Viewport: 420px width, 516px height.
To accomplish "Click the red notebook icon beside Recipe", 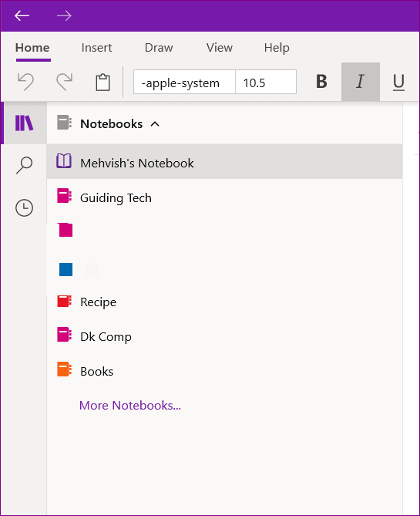I will [x=64, y=301].
